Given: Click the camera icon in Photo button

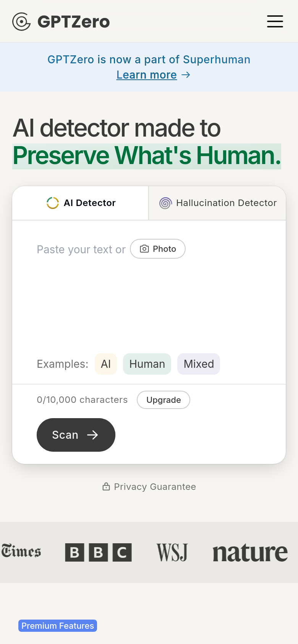Looking at the screenshot, I should click(144, 249).
